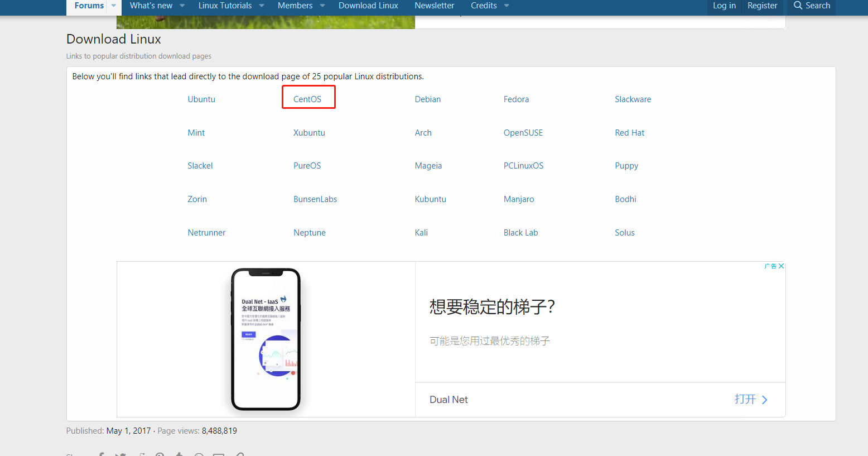This screenshot has height=456, width=868.
Task: Click the published date May 1, 2017
Action: click(x=128, y=431)
